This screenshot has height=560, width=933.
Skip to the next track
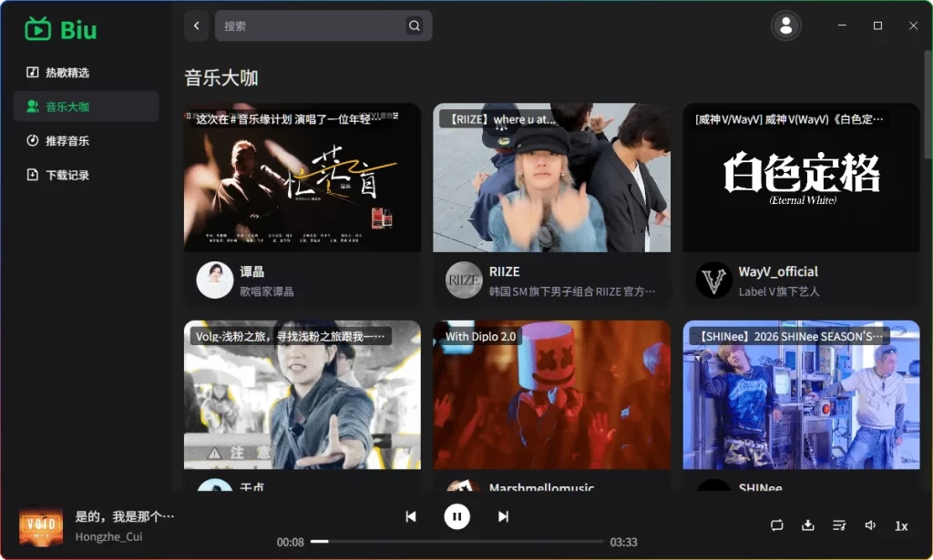click(503, 515)
